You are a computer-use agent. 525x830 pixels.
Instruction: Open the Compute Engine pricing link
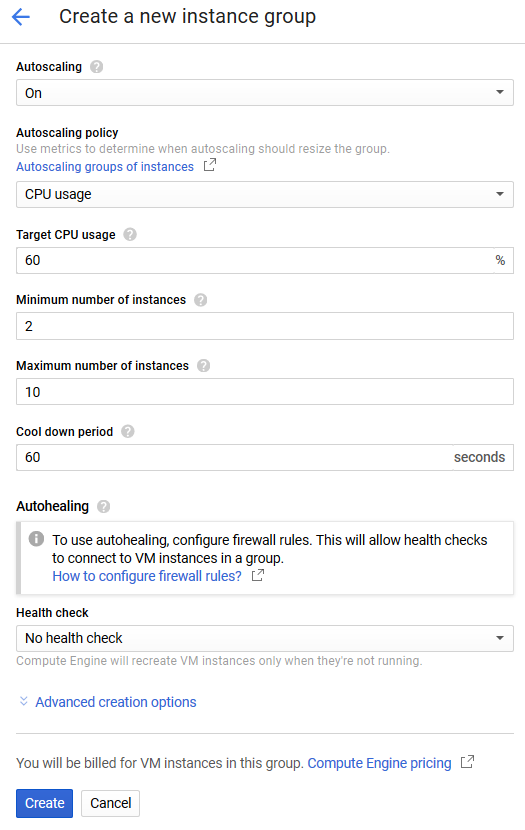point(379,763)
